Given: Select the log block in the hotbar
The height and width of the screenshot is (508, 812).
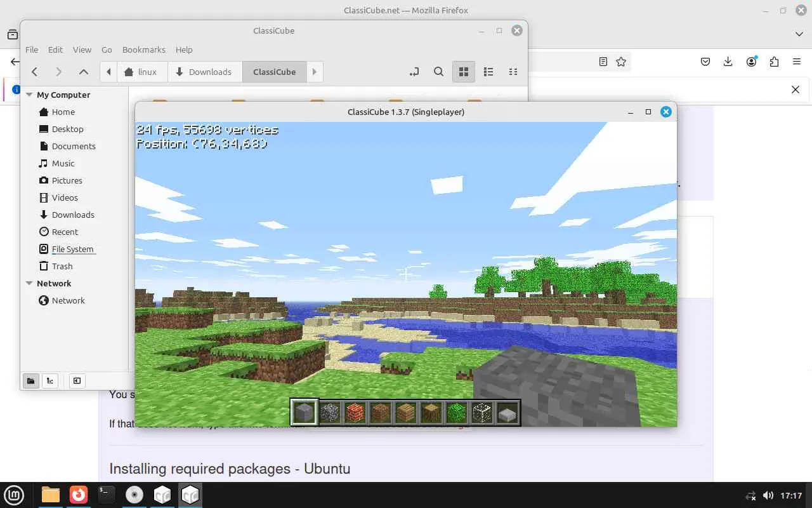Looking at the screenshot, I should [431, 413].
